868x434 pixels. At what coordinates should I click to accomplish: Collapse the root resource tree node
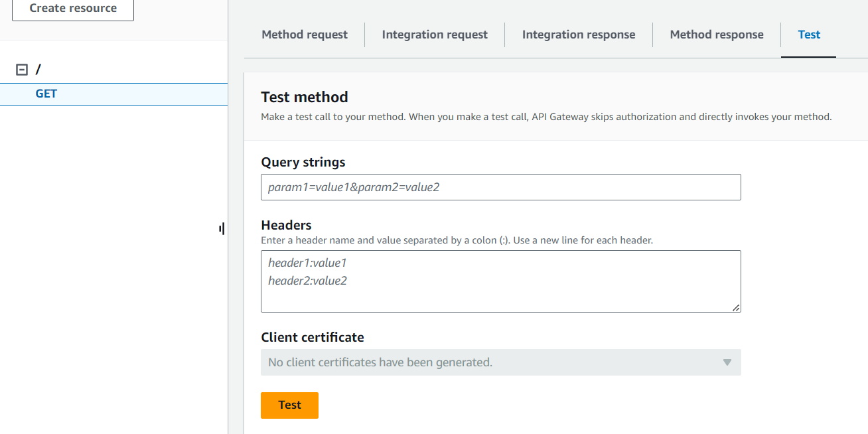coord(22,70)
